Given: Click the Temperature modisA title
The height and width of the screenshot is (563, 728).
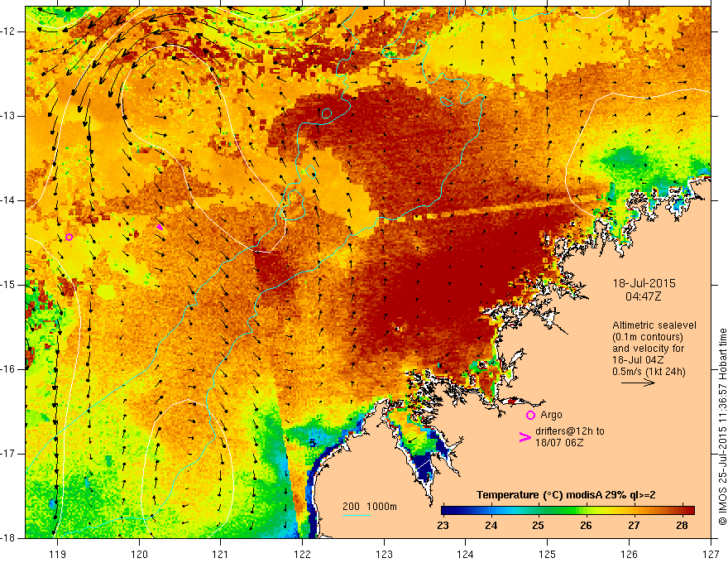Looking at the screenshot, I should coord(566,495).
